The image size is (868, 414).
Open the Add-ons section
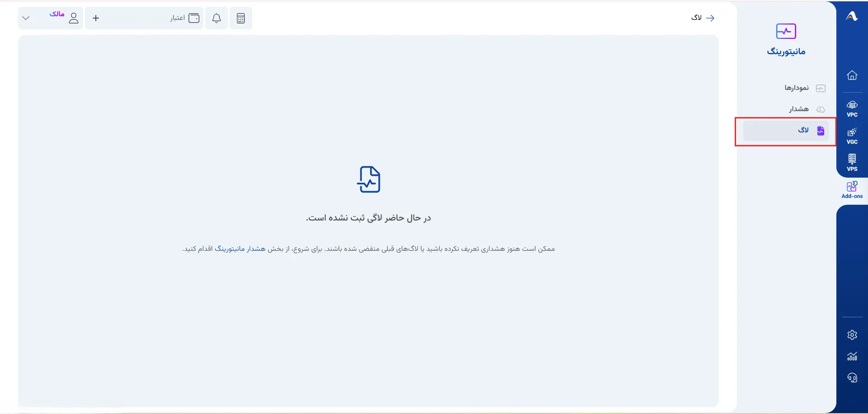(852, 190)
